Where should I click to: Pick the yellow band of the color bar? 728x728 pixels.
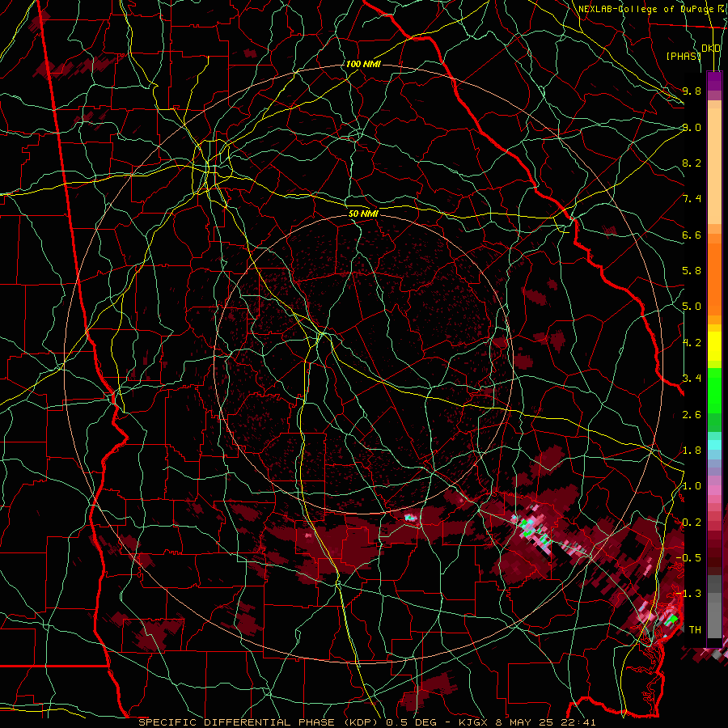[x=714, y=346]
